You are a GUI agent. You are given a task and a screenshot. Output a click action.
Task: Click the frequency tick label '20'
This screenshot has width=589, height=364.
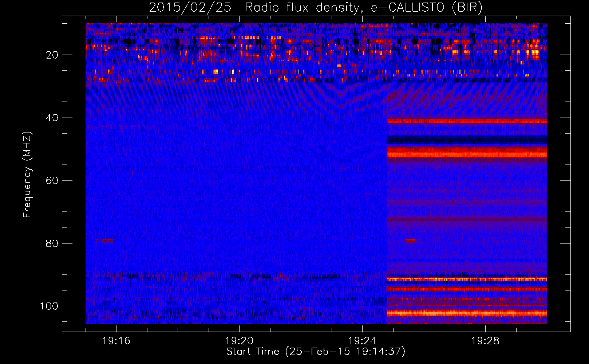pyautogui.click(x=52, y=55)
